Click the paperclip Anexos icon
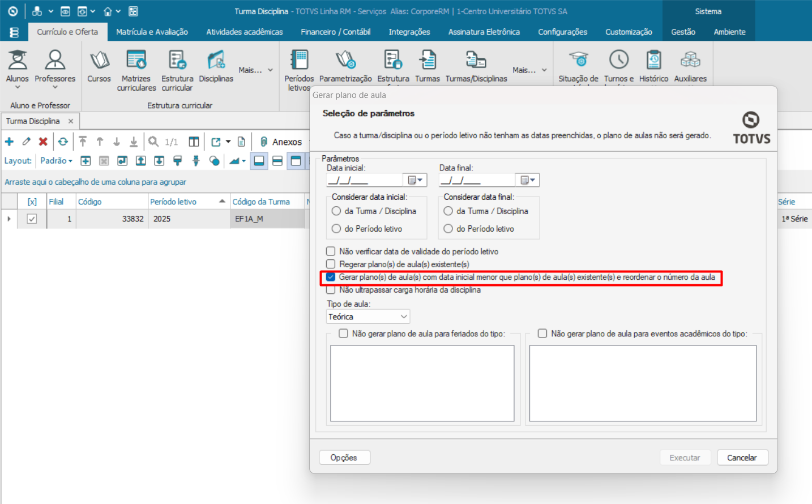812x504 pixels. tap(264, 142)
